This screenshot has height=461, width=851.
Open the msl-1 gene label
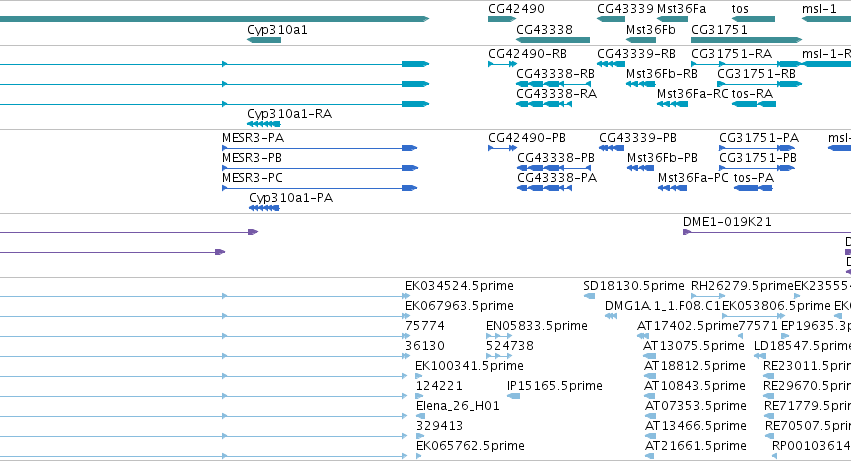tap(820, 9)
